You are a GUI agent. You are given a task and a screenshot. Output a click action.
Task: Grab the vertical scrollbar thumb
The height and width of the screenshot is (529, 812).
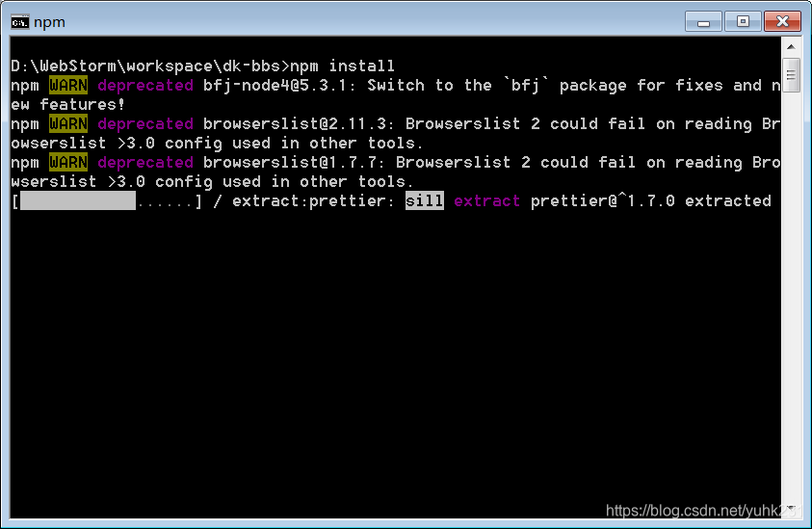coord(791,76)
